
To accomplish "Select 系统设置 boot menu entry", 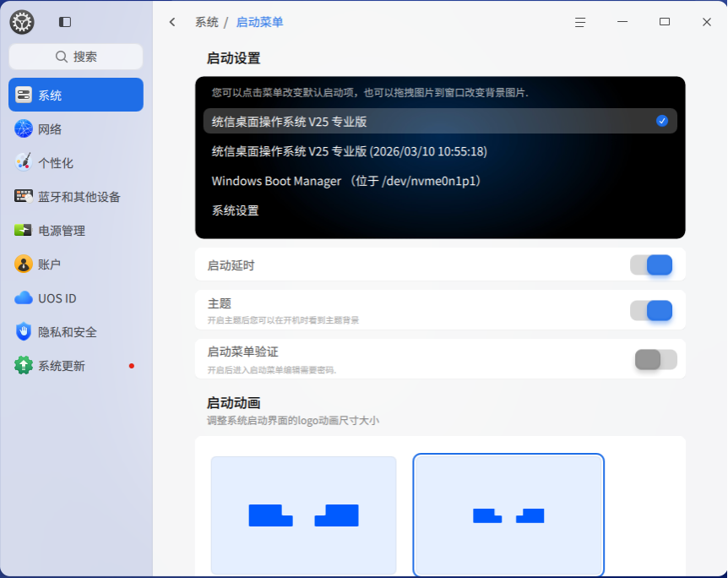I will click(440, 210).
